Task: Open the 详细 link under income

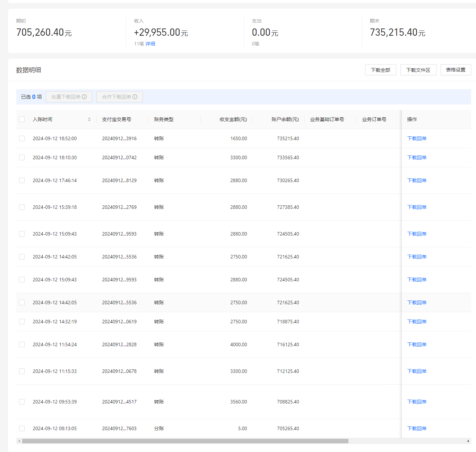Action: pos(150,44)
